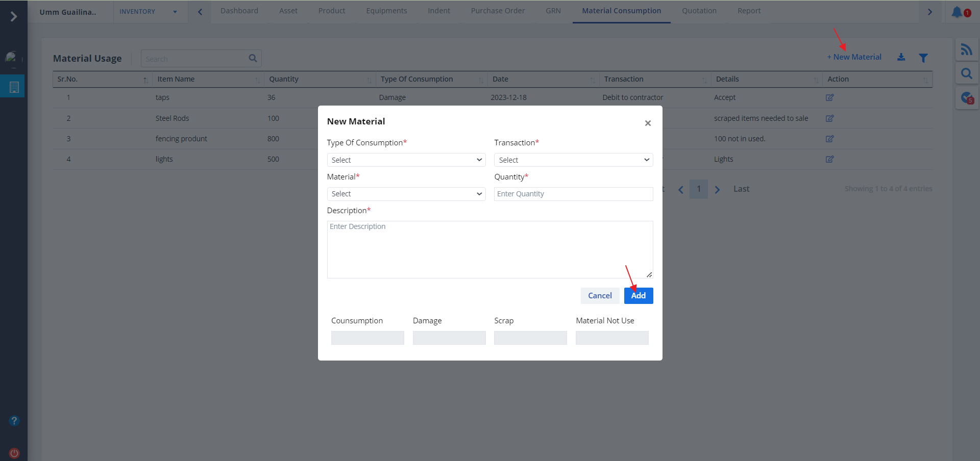This screenshot has width=980, height=461.
Task: Click the red power logout icon
Action: 14,453
